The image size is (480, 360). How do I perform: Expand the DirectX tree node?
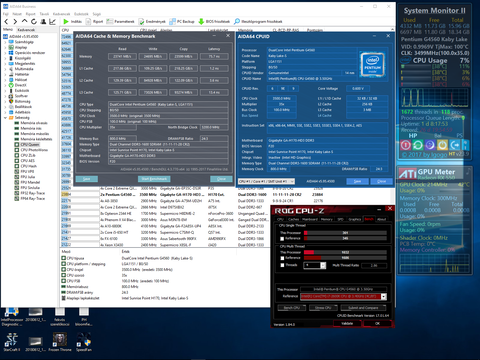[x=5, y=85]
